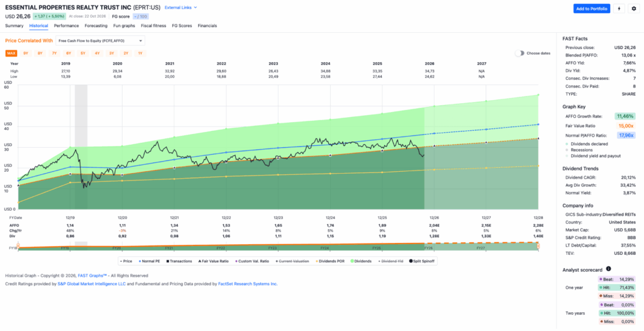Screen dimensions: 644x331
Task: Click the two years Hit 100,00% score
Action: pos(616,313)
